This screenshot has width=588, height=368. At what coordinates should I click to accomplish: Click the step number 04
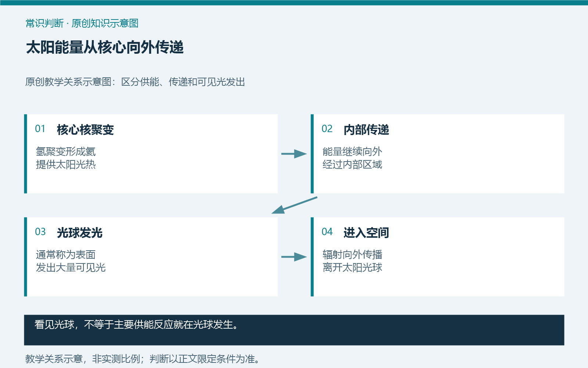(x=327, y=232)
